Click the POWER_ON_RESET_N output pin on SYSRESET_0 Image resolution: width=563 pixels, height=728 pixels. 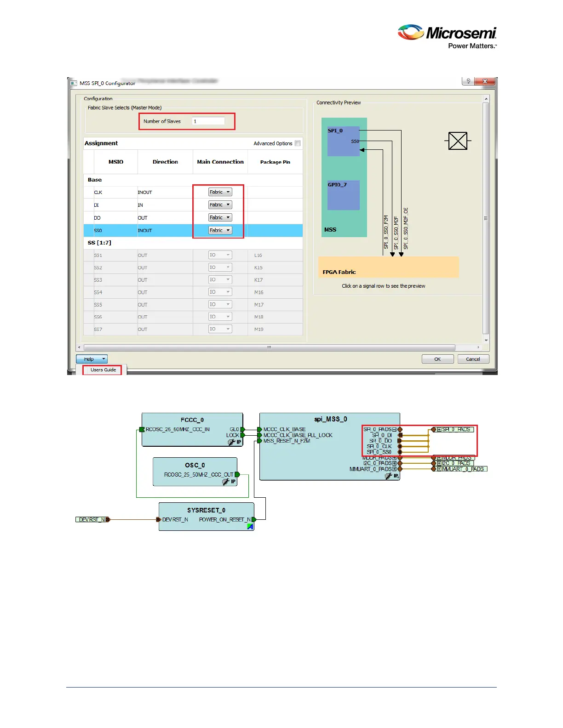tap(253, 519)
